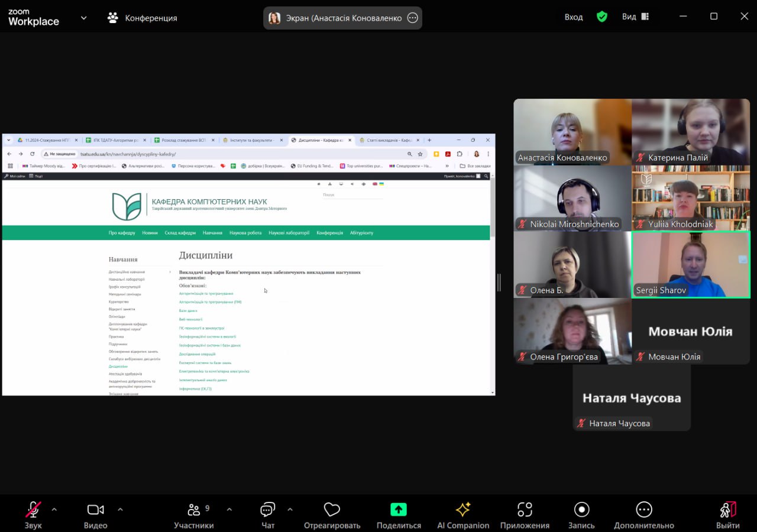Launch AI Companion from the toolbar

click(x=463, y=515)
